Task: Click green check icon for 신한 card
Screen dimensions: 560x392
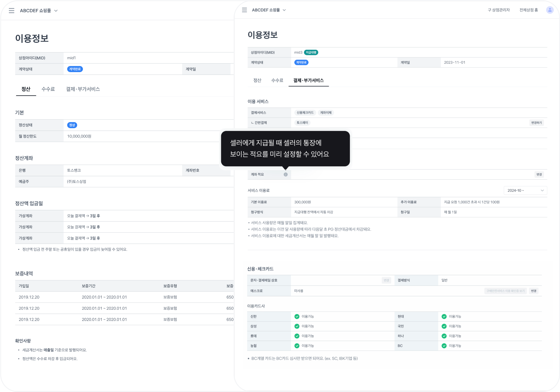Action: [297, 317]
